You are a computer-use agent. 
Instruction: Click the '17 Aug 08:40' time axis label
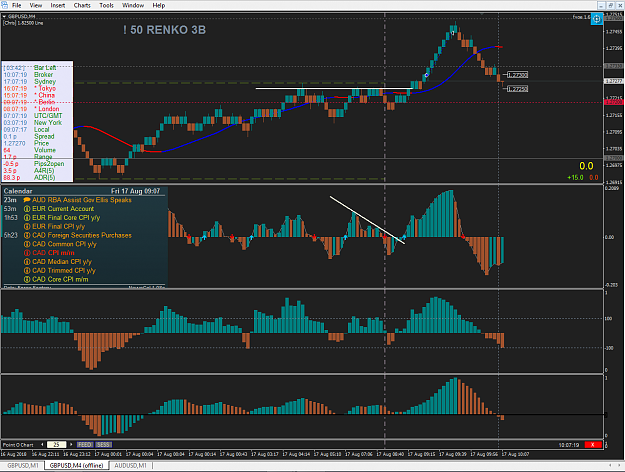click(390, 454)
